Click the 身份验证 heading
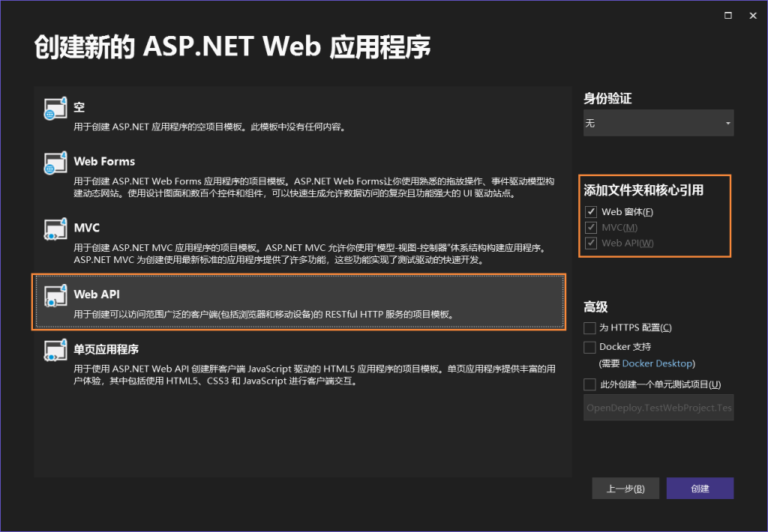 point(607,98)
